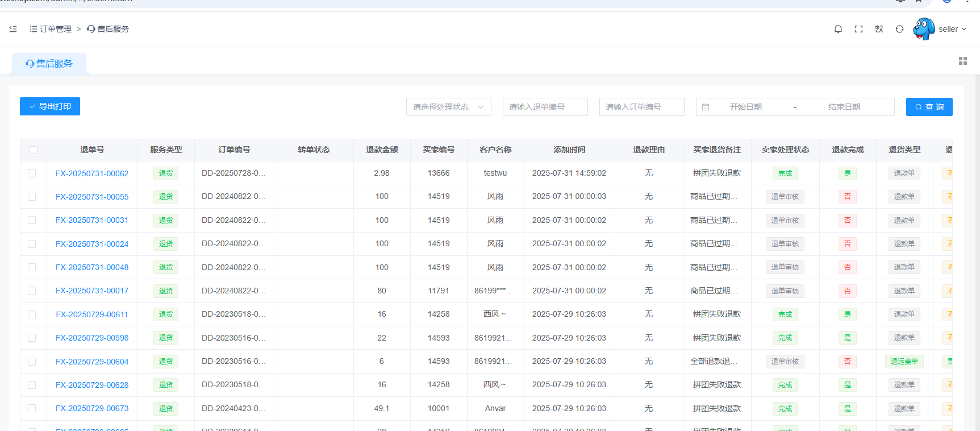Click the refresh page icon
The image size is (980, 431).
[x=899, y=29]
